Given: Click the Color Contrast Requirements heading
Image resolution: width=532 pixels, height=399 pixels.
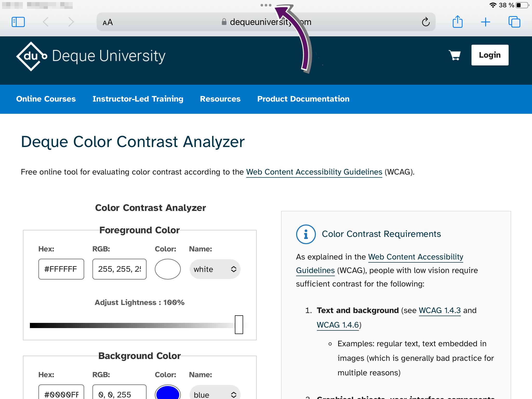Looking at the screenshot, I should [x=381, y=234].
